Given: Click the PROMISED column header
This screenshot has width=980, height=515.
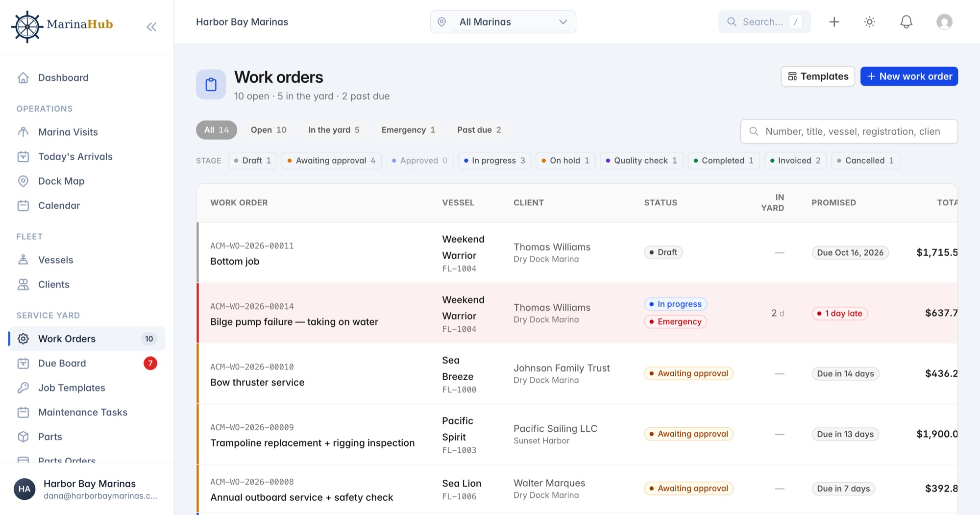Looking at the screenshot, I should coord(833,203).
